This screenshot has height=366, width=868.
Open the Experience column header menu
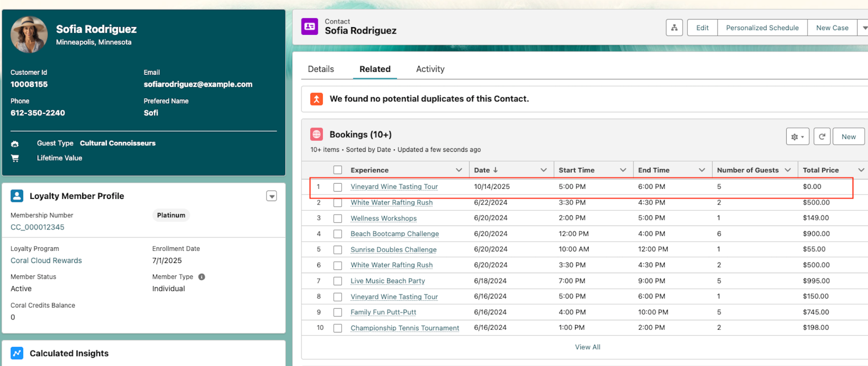click(x=459, y=170)
